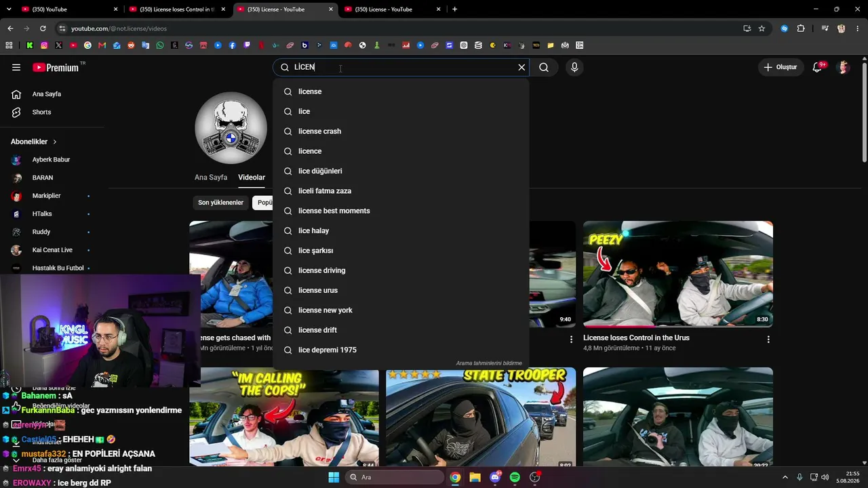Open 'License loses Control in the Urus' title
Viewport: 868px width, 488px height.
click(x=636, y=338)
